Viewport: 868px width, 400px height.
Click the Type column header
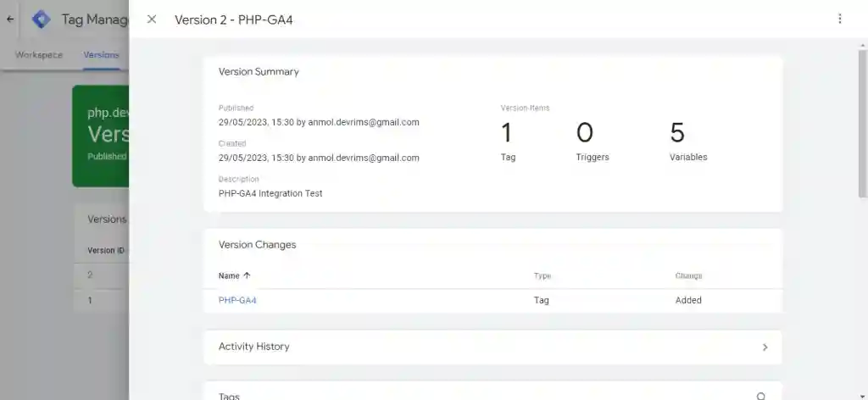(x=542, y=275)
